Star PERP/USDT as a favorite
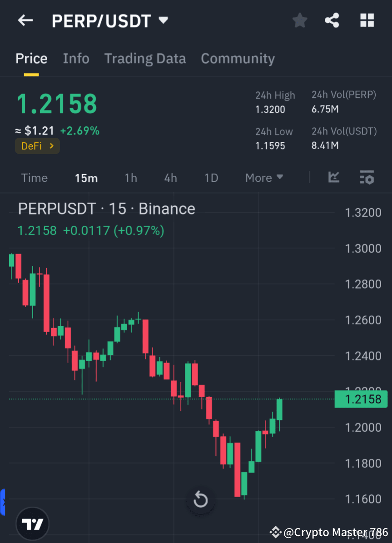 [299, 20]
